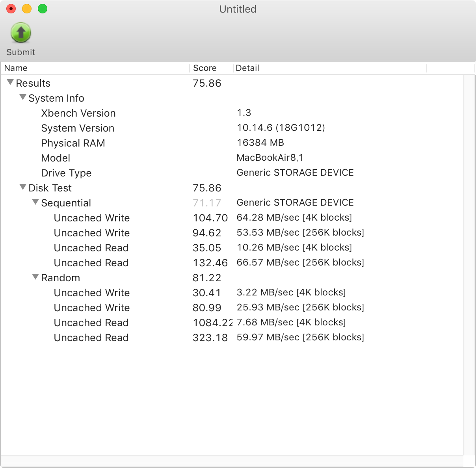
Task: Collapse the Disk Test section
Action: [23, 187]
